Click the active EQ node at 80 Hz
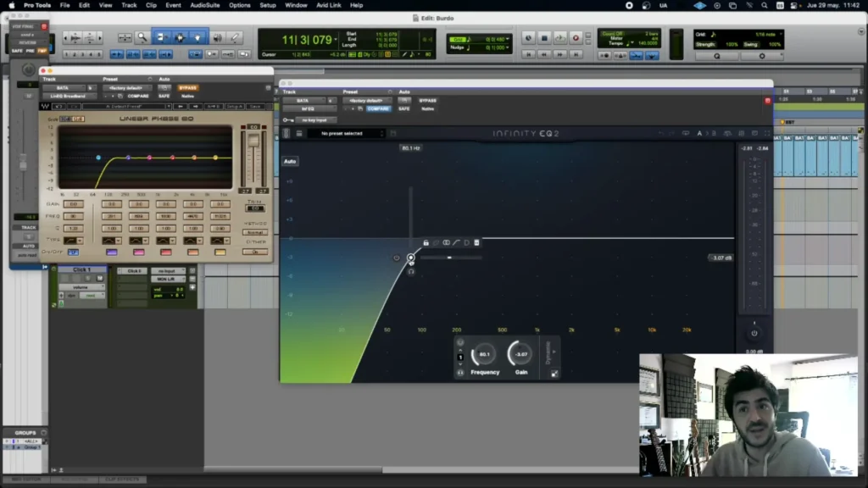This screenshot has width=868, height=488. click(x=411, y=258)
